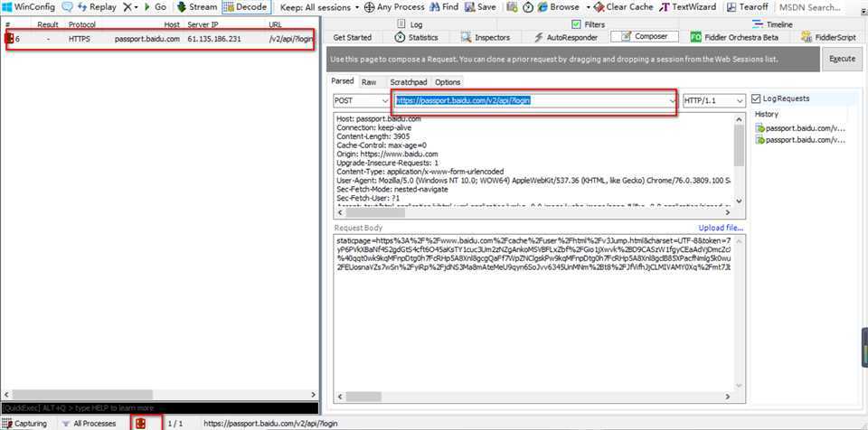Select the Composer tab
This screenshot has height=430, width=868.
click(x=646, y=36)
